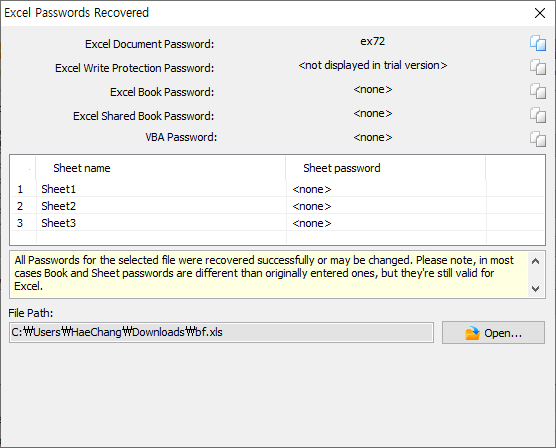Screen dimensions: 556x448
Task: Copy the Excel Document Password ex72
Action: [538, 43]
